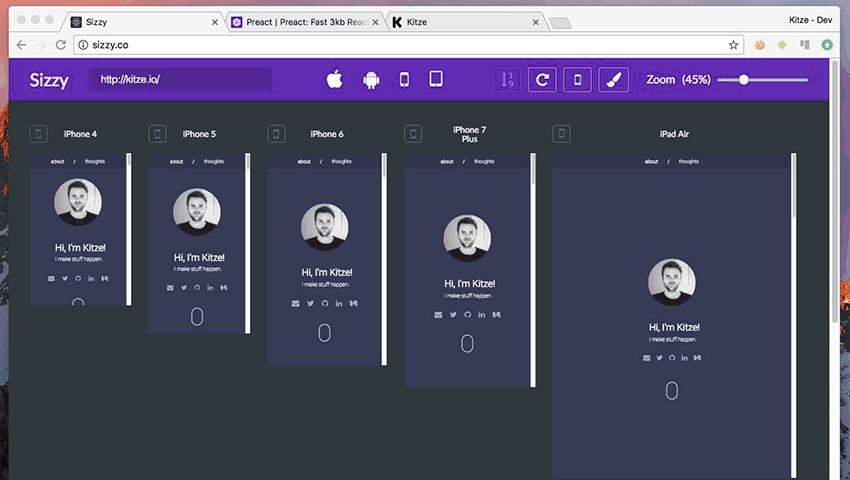850x480 pixels.
Task: Click the Twitter icon in the iPhone 6 preview
Action: [x=310, y=303]
